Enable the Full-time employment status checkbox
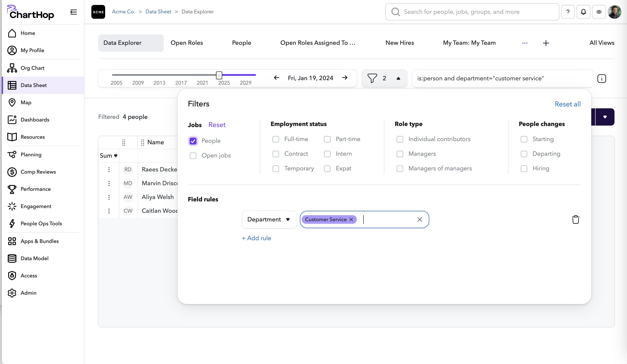 point(276,139)
